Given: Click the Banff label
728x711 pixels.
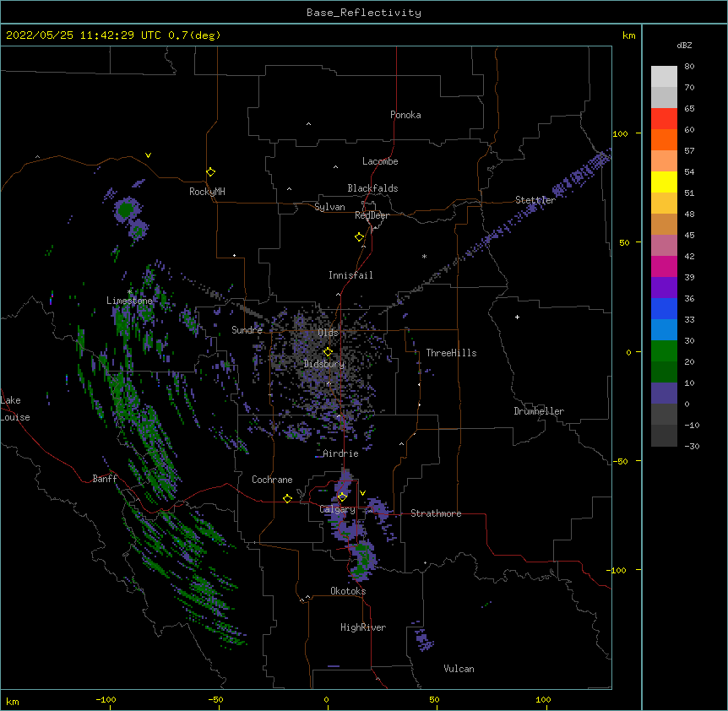Looking at the screenshot, I should (105, 479).
